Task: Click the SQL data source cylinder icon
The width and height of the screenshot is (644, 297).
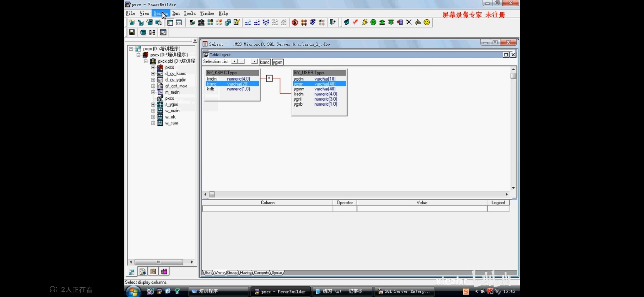Action: click(x=143, y=32)
